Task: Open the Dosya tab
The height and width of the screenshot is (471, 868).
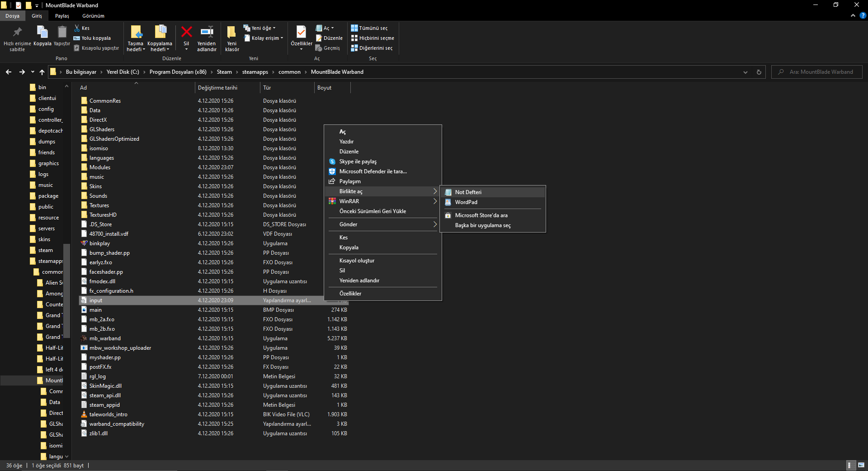Action: coord(13,16)
